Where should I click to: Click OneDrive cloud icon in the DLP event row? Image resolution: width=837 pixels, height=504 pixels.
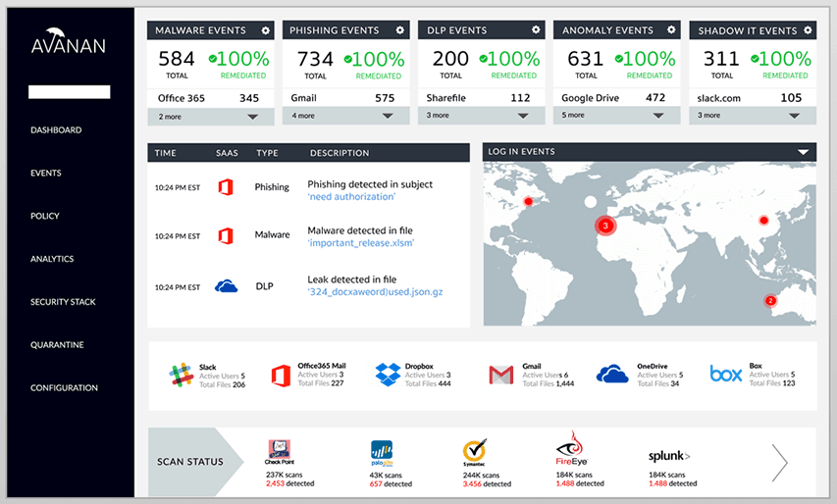pos(227,286)
